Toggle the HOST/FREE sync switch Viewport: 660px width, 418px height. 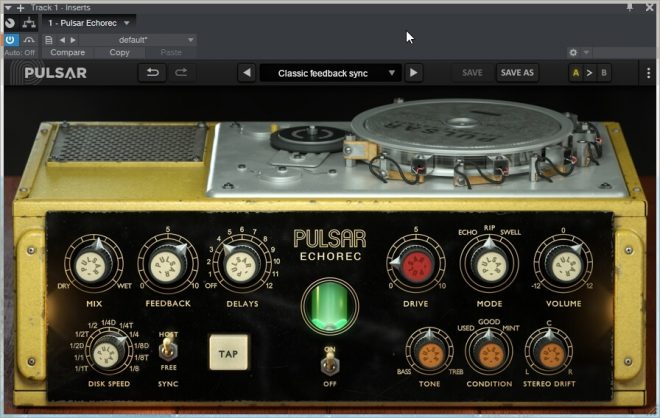(x=168, y=349)
